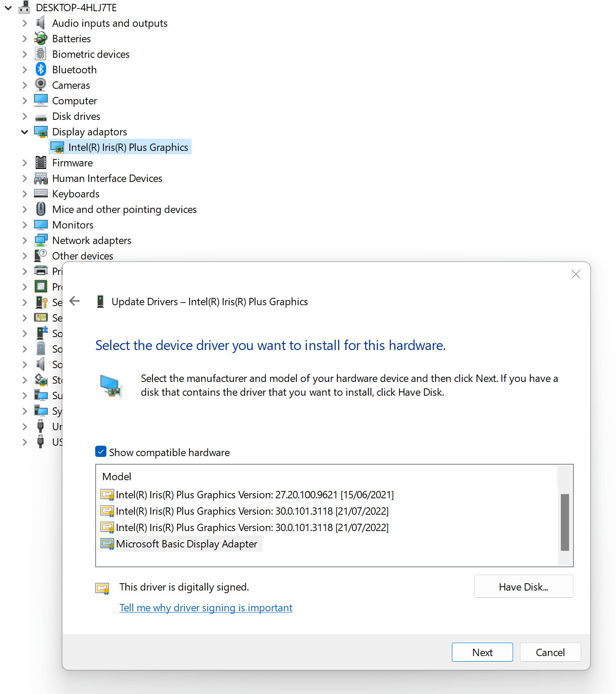The width and height of the screenshot is (616, 694).
Task: Open 'Tell me why driver signing is important' link
Action: point(206,608)
